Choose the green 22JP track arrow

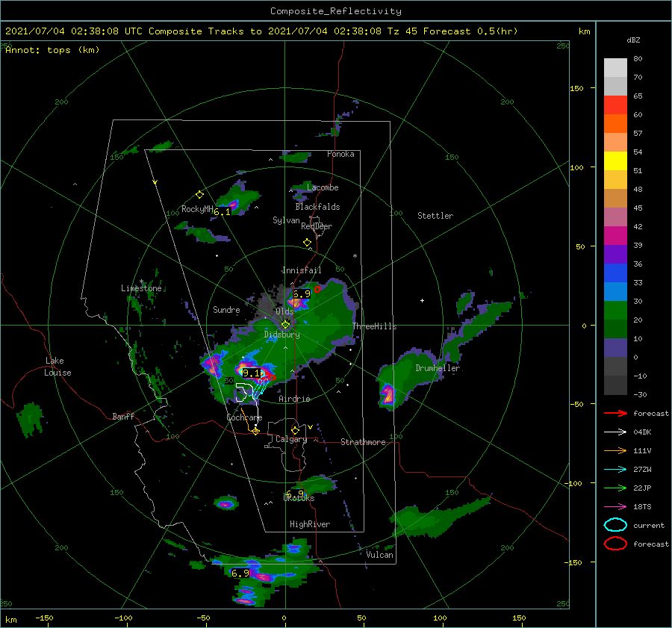pos(615,488)
